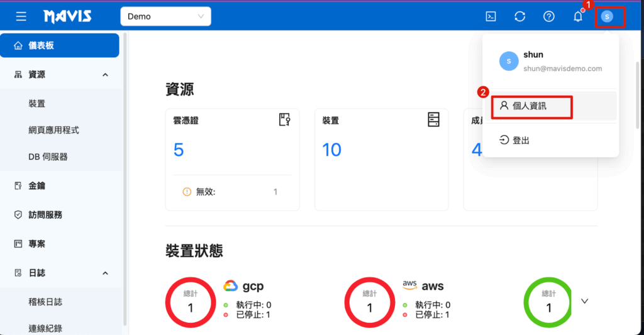Click the user avatar in top bar
The image size is (644, 335).
(607, 16)
